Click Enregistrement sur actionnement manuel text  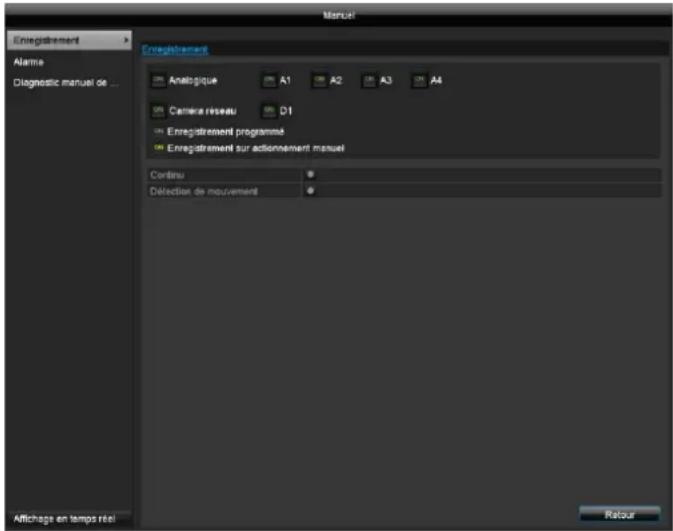256,148
